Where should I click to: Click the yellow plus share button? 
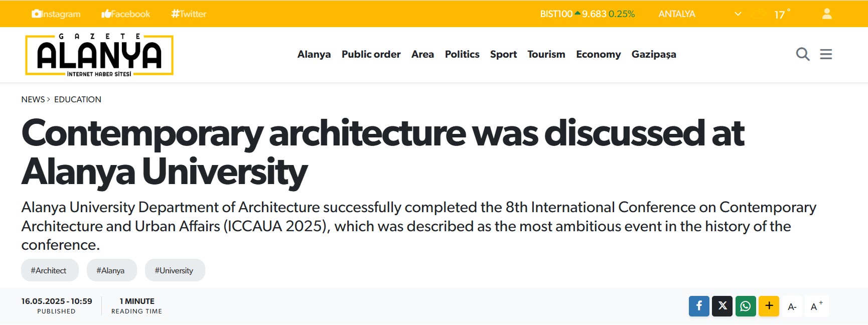(769, 306)
